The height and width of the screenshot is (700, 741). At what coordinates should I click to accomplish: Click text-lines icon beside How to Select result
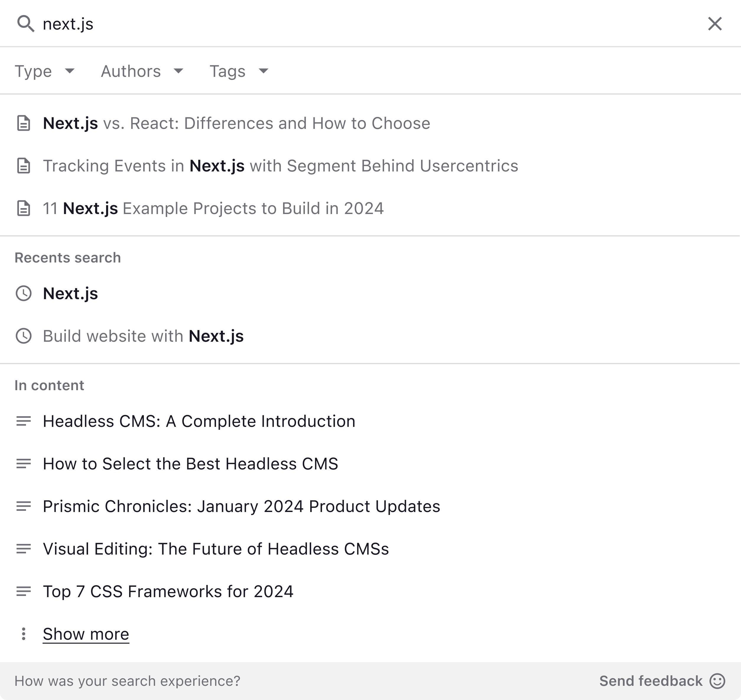(x=24, y=464)
